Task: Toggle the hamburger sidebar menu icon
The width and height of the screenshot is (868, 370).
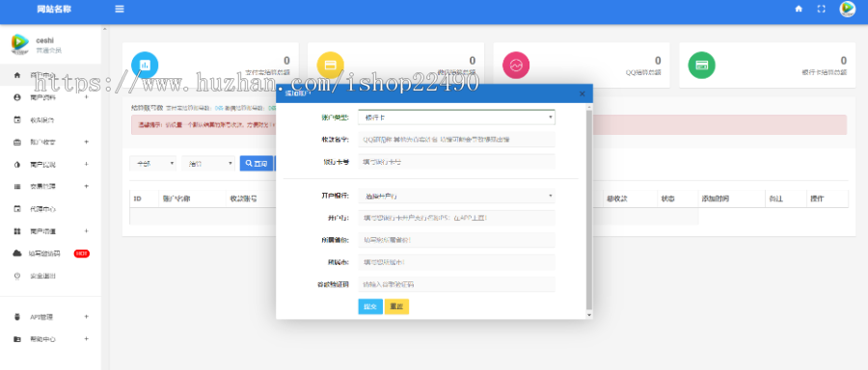Action: (x=120, y=9)
